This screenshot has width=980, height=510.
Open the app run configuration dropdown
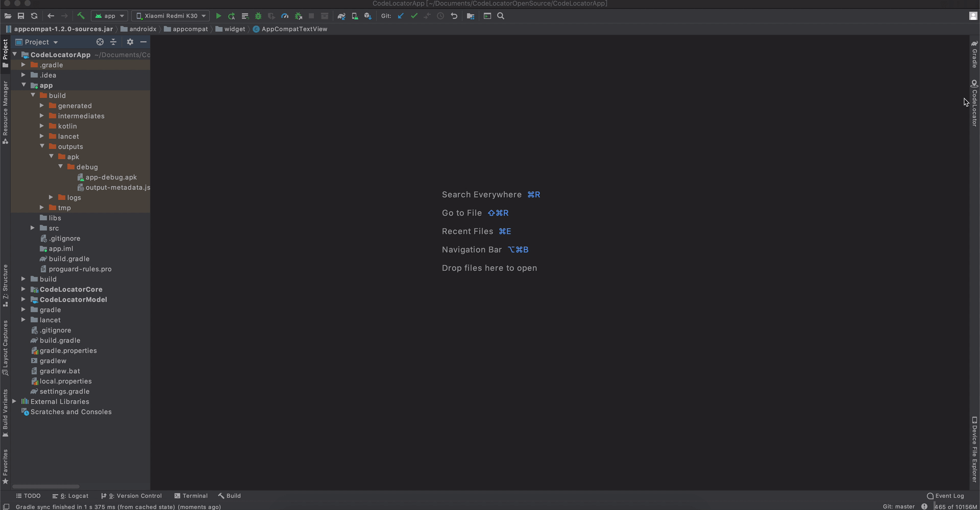pos(109,16)
